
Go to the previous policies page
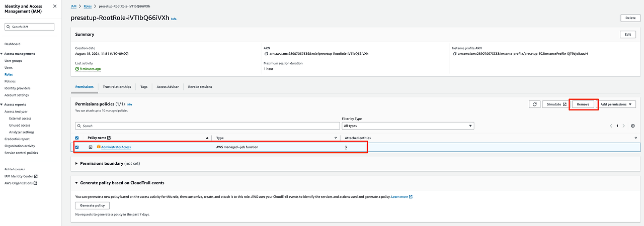(611, 126)
